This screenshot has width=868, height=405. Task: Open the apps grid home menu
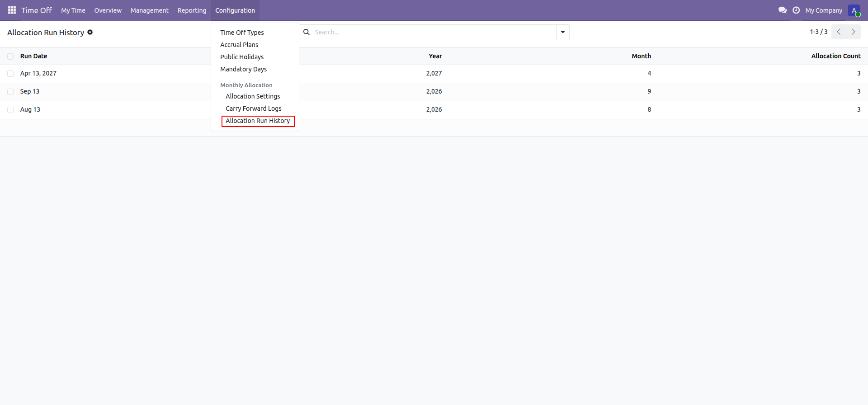(12, 10)
